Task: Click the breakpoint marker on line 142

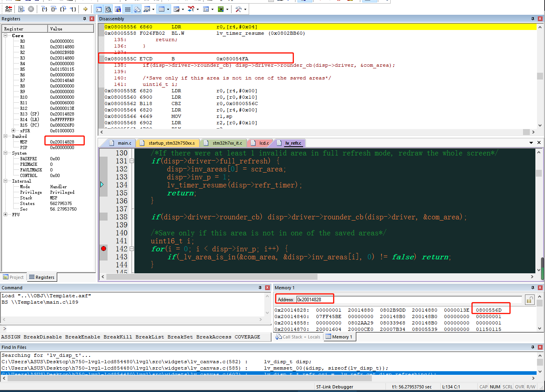Action: click(104, 249)
